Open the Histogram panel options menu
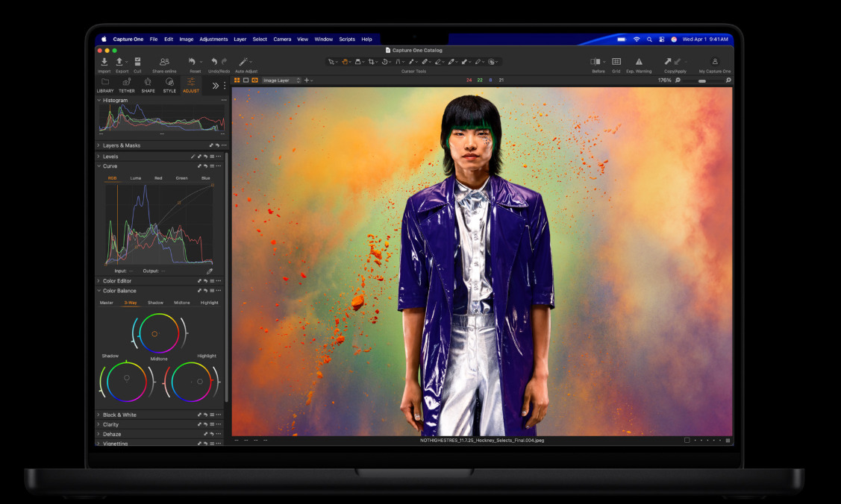 (x=224, y=100)
